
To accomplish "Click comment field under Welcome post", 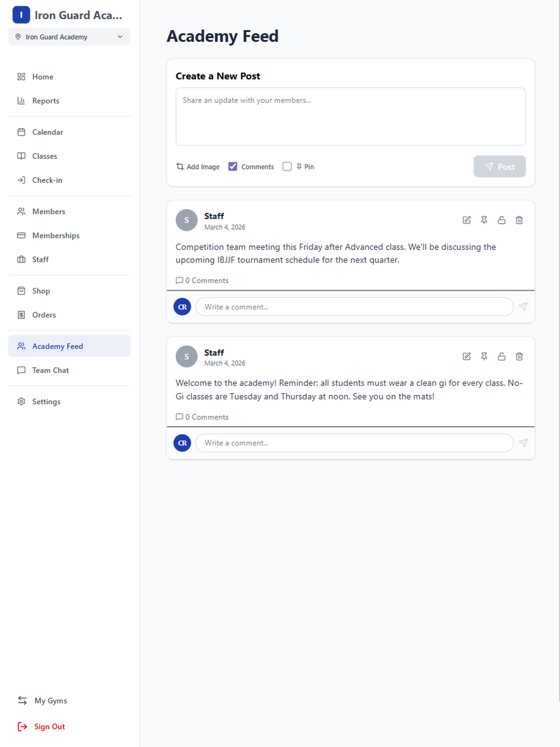I will coord(354,443).
